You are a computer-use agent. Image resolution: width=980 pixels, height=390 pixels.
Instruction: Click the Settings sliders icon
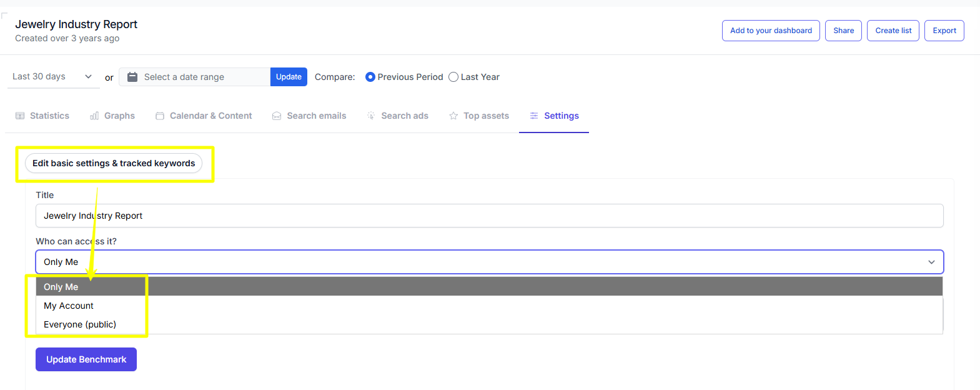point(534,116)
